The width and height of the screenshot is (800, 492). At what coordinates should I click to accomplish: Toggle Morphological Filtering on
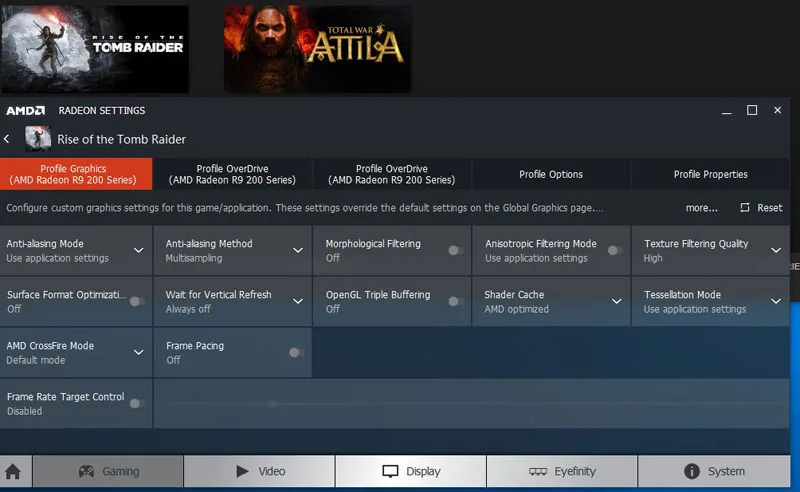tap(456, 250)
